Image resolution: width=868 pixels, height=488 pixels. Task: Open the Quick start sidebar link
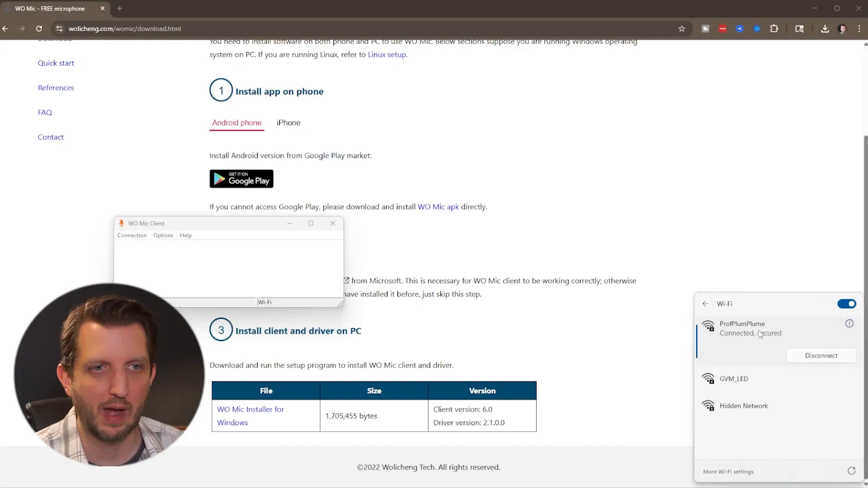pos(56,63)
